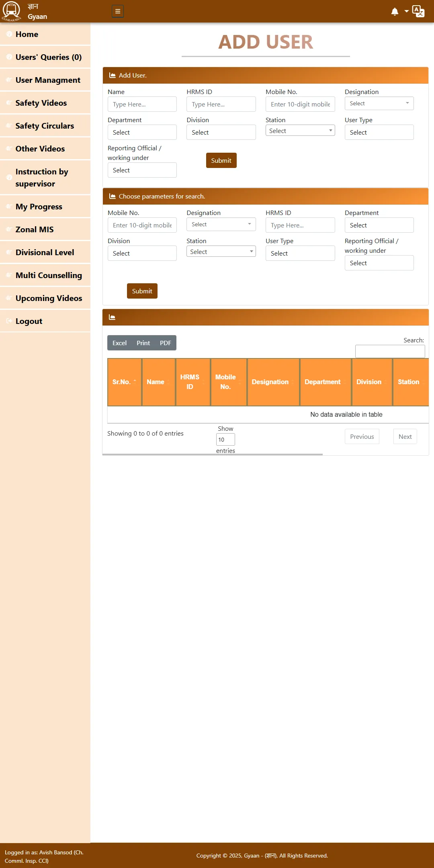The image size is (434, 868).
Task: Sort table by HRMS ID column
Action: point(193,382)
